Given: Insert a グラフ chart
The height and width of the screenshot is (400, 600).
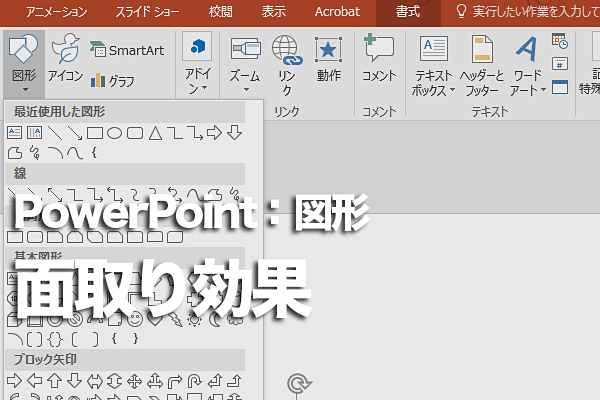Looking at the screenshot, I should (112, 80).
